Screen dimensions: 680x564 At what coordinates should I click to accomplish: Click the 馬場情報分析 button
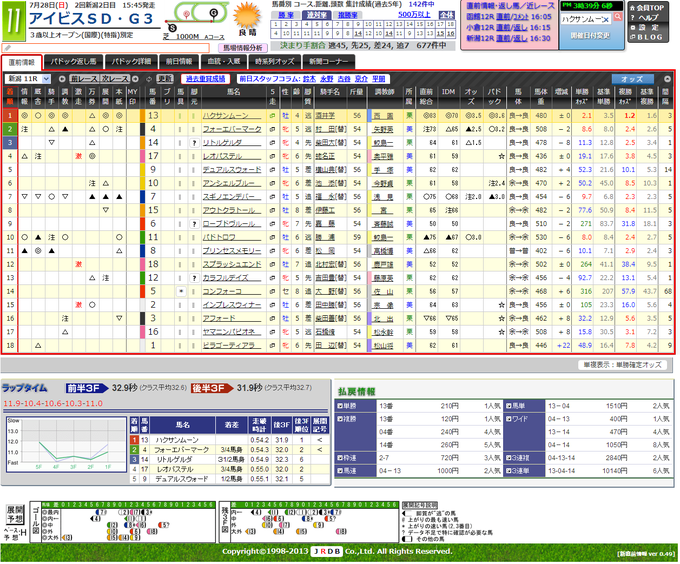(242, 48)
